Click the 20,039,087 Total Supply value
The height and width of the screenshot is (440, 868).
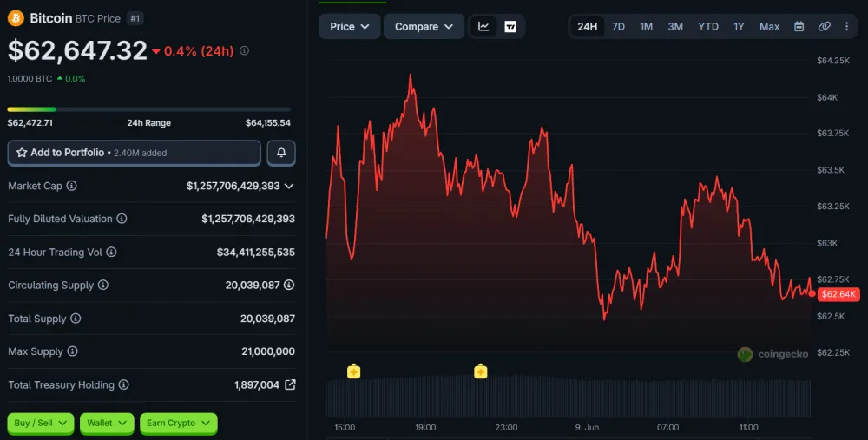click(267, 319)
